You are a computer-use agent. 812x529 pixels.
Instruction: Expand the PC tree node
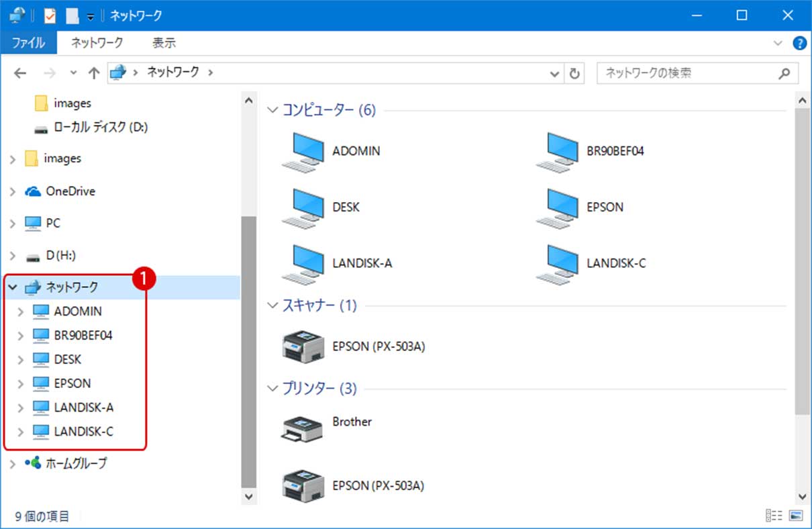[x=13, y=223]
